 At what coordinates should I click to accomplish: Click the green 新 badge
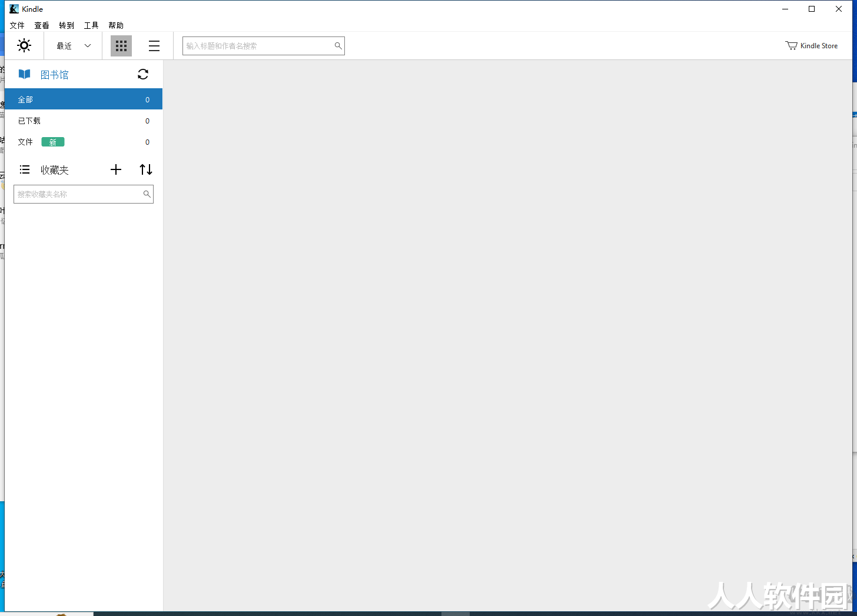point(53,142)
